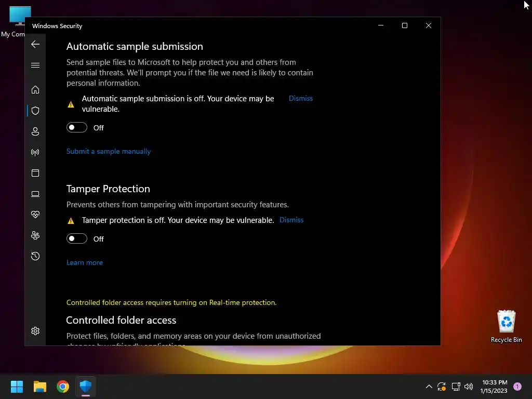Click the Tamper protection warning triangle
The height and width of the screenshot is (399, 532).
[71, 221]
